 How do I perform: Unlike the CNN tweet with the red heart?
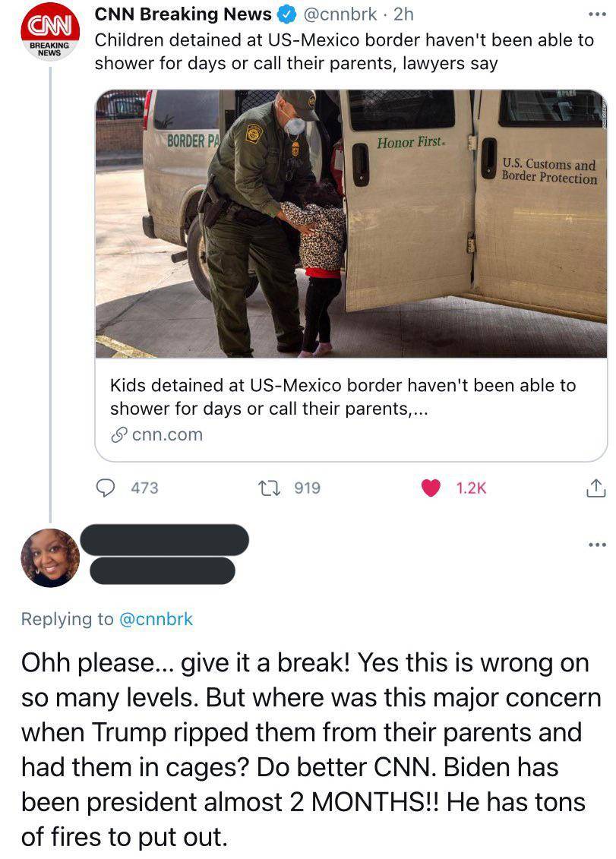pos(432,488)
